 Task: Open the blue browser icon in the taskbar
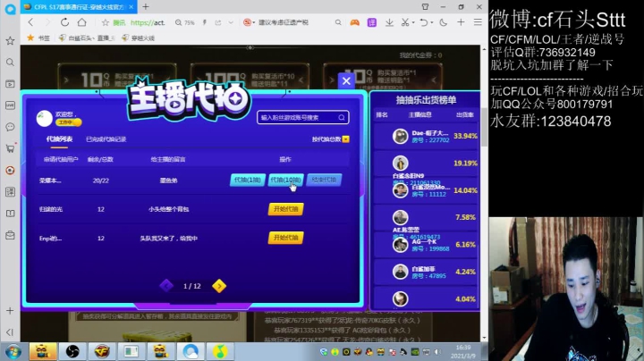click(x=191, y=351)
